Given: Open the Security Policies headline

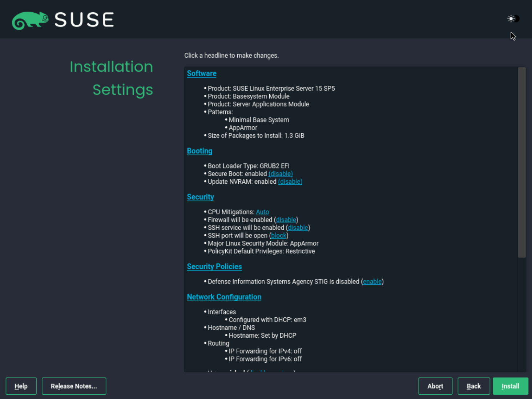Looking at the screenshot, I should point(214,266).
